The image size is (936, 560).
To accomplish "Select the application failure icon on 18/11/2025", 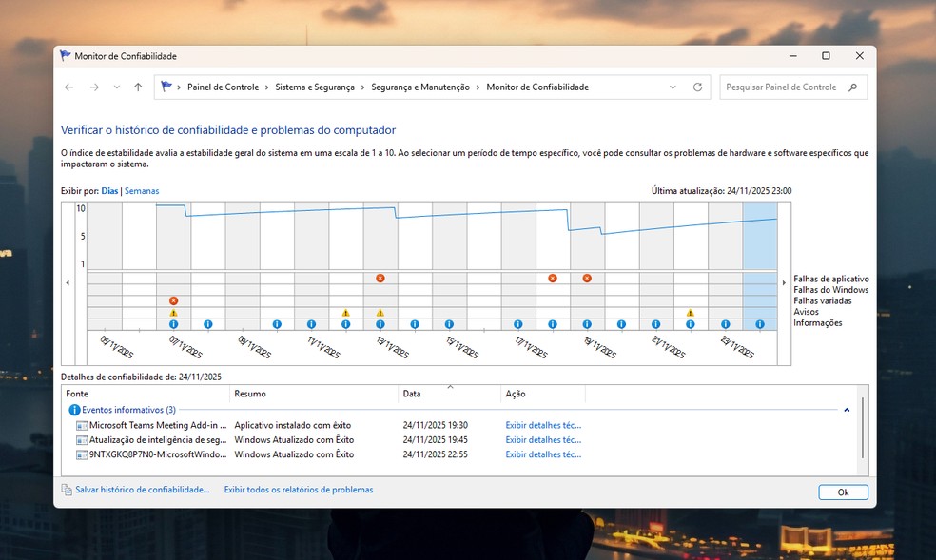I will pyautogui.click(x=553, y=279).
